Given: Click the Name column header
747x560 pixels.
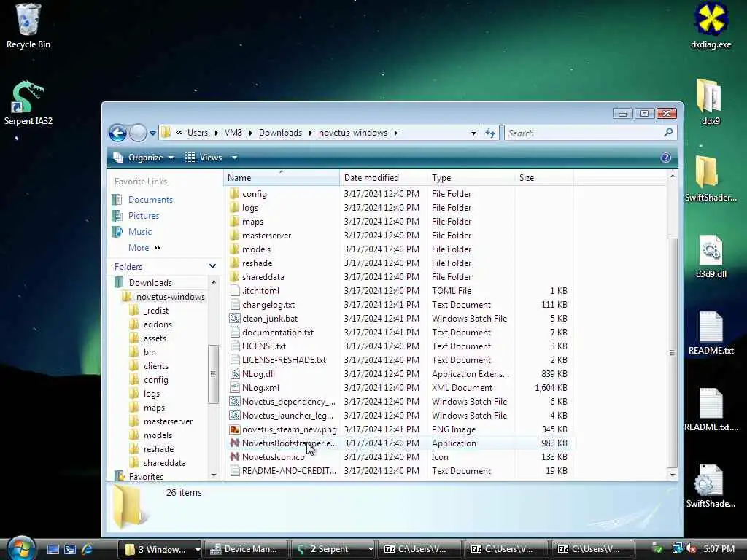Looking at the screenshot, I should tap(281, 178).
